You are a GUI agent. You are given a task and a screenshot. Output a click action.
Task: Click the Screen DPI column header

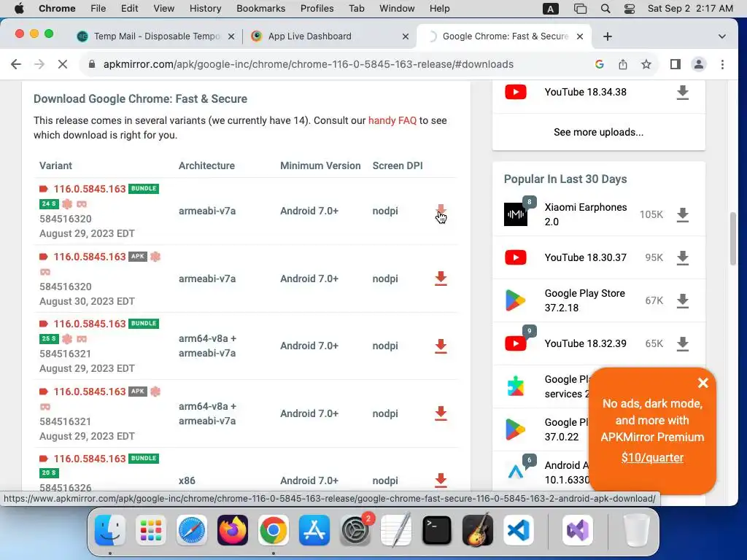398,166
